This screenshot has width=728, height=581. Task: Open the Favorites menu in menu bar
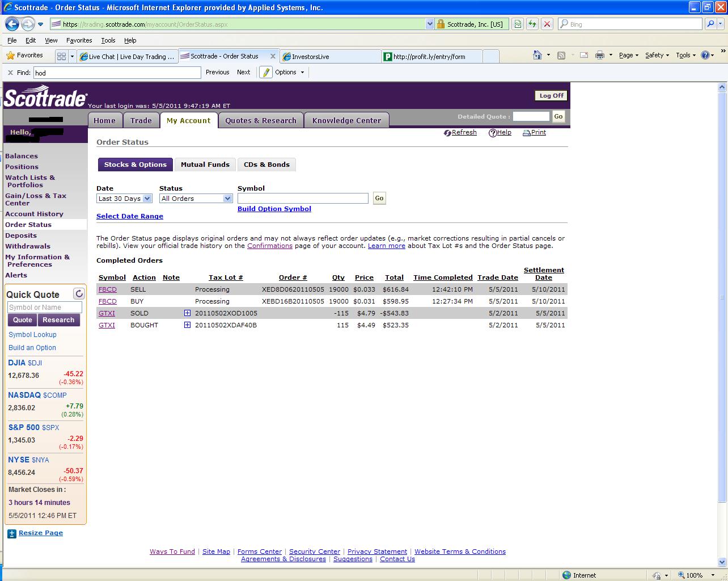tap(79, 40)
